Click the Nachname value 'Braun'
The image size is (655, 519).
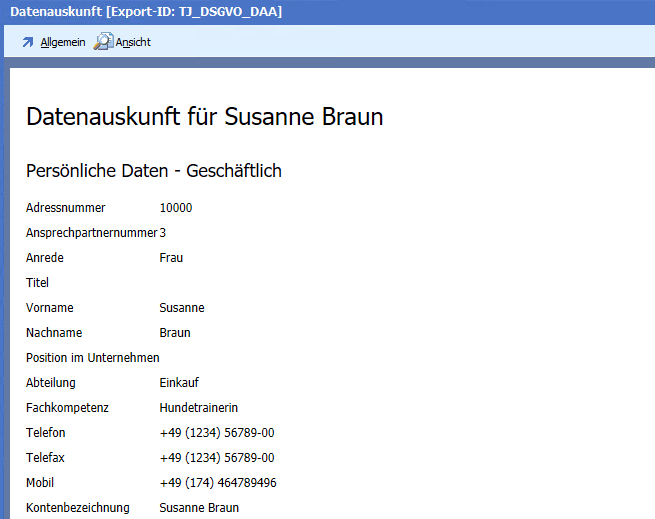click(x=174, y=333)
